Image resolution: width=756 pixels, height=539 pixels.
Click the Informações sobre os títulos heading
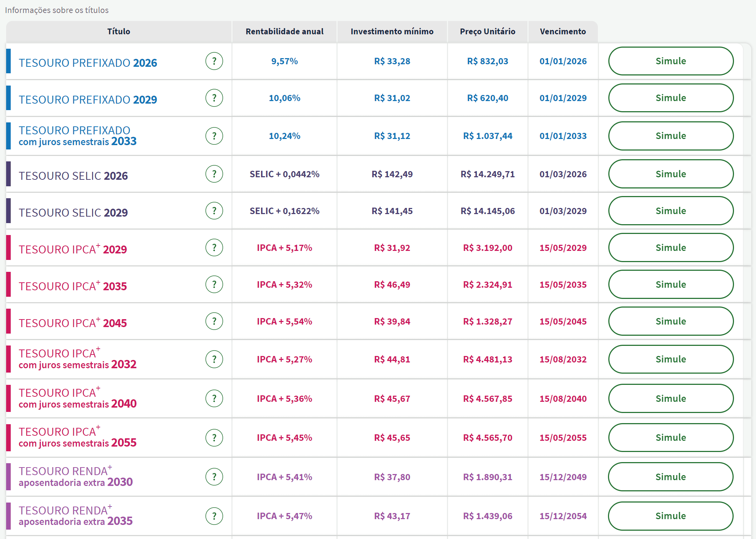(x=57, y=10)
